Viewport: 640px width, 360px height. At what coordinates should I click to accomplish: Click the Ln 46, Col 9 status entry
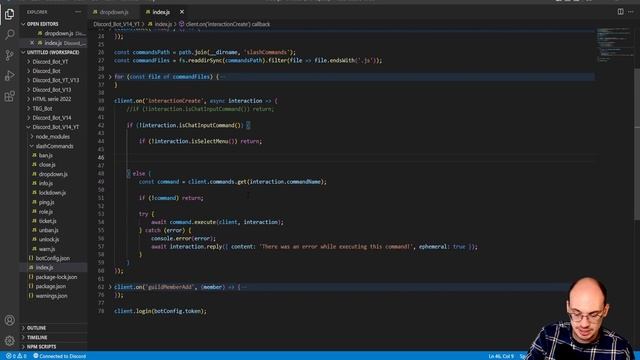click(x=501, y=356)
